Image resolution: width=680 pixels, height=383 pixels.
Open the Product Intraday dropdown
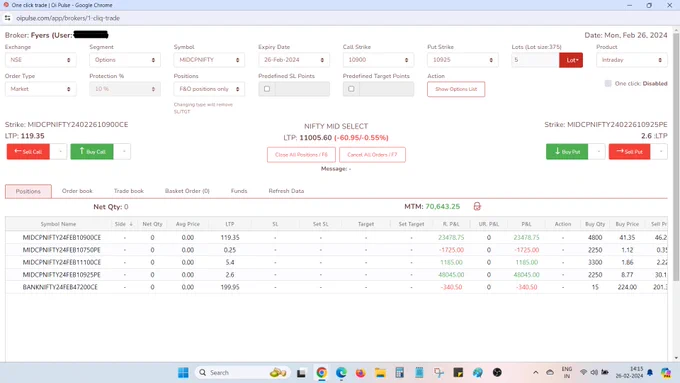[x=631, y=60]
